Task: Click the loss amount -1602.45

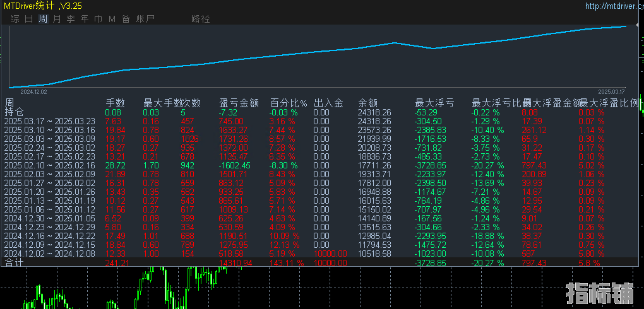Action: click(x=236, y=165)
